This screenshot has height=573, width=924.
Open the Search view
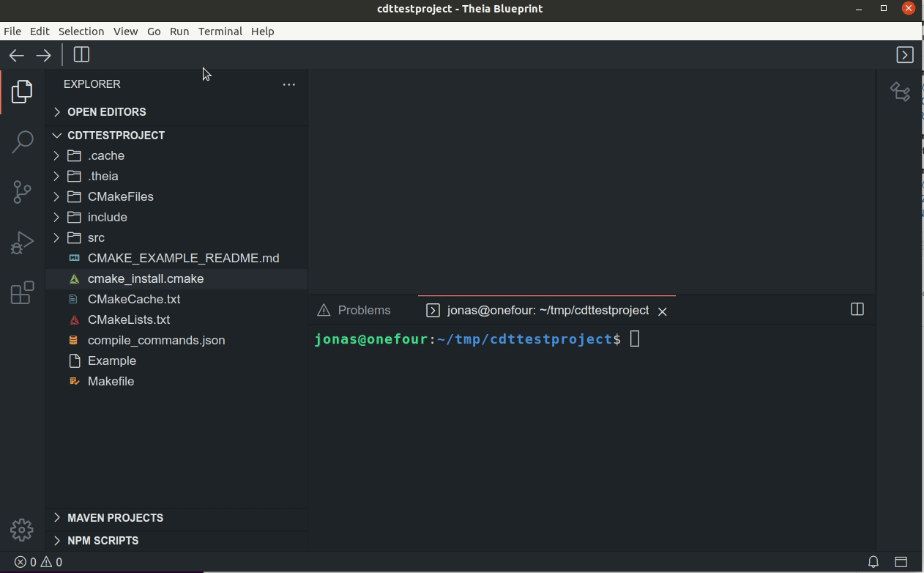[21, 141]
